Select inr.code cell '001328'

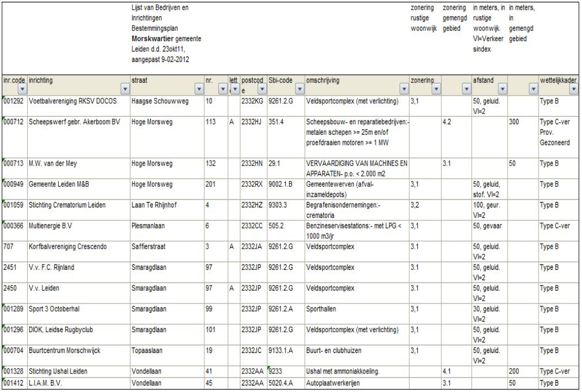[15, 371]
